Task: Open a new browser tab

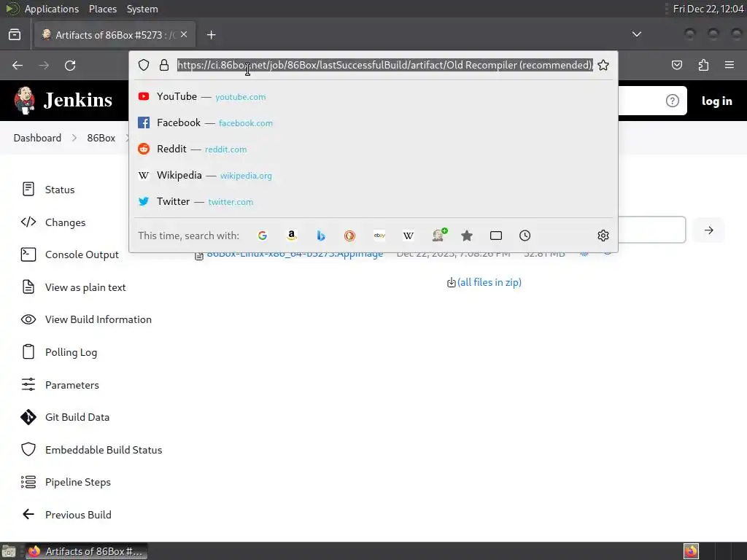Action: (211, 35)
